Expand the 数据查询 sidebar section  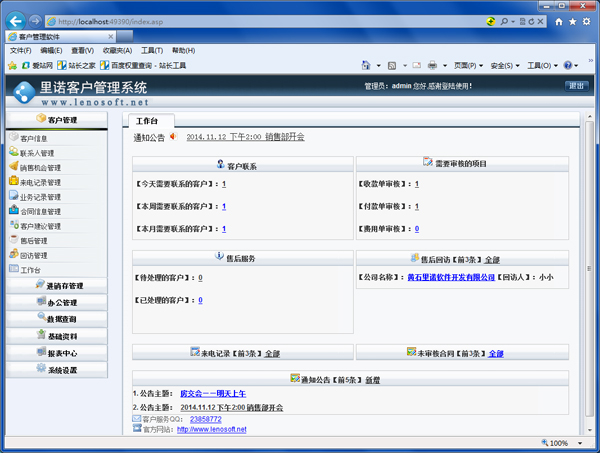(57, 319)
